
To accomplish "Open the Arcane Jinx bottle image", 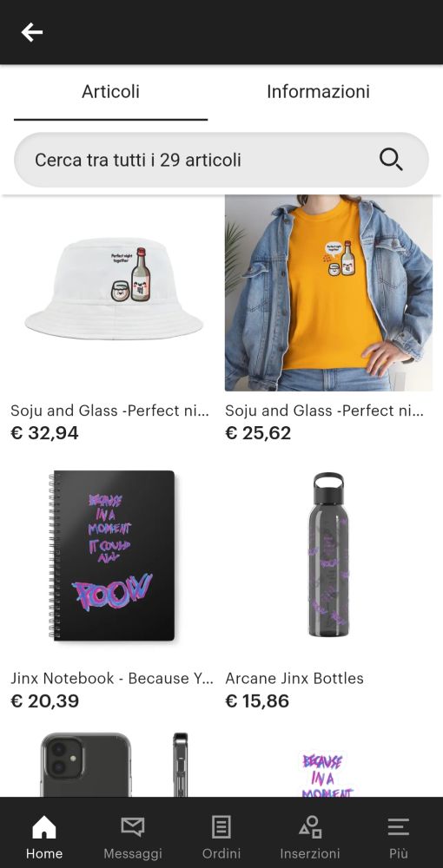I will pos(328,556).
